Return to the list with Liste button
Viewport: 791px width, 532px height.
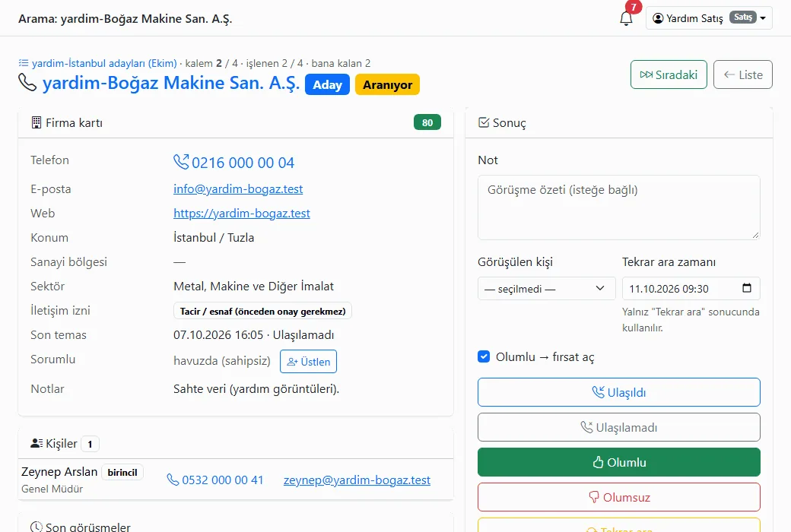coord(742,74)
